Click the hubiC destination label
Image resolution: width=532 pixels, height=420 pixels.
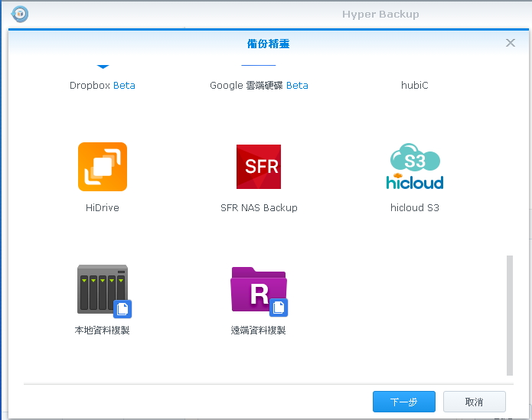tap(415, 86)
